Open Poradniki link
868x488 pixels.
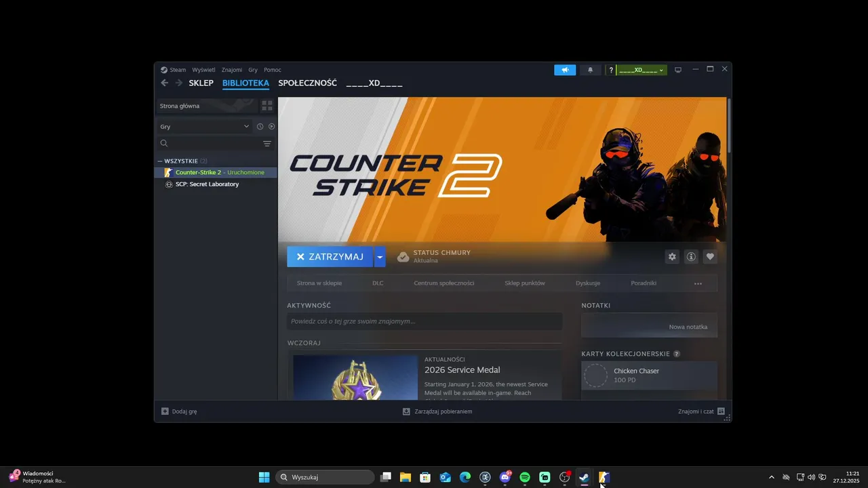(644, 283)
